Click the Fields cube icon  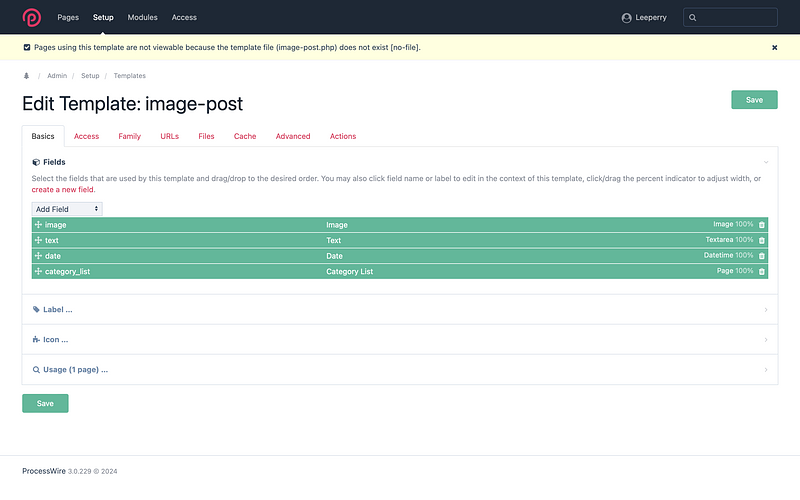click(36, 162)
